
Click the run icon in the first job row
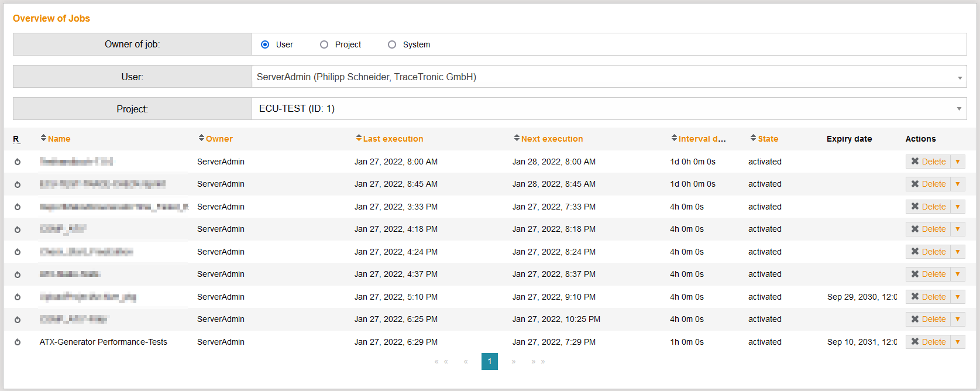(18, 162)
